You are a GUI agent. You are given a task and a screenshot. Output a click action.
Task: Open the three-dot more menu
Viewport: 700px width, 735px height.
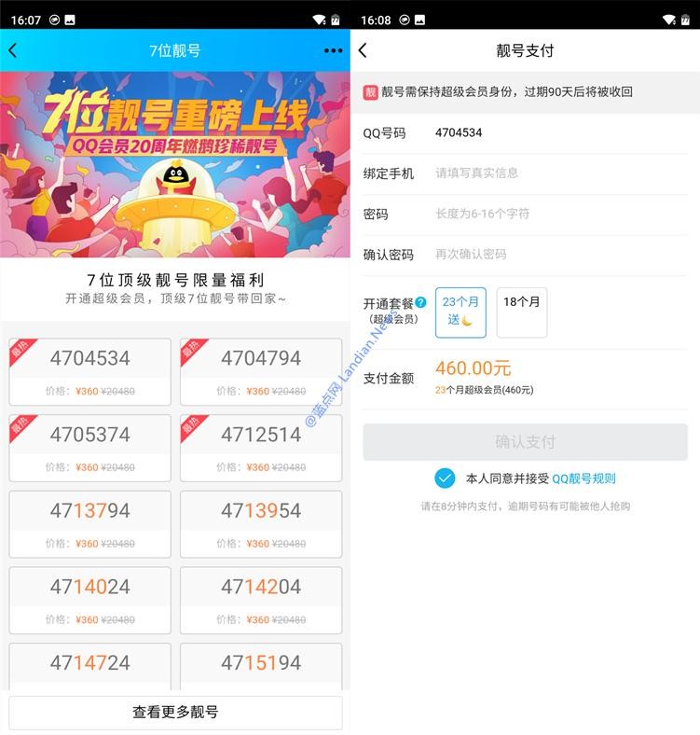click(333, 50)
